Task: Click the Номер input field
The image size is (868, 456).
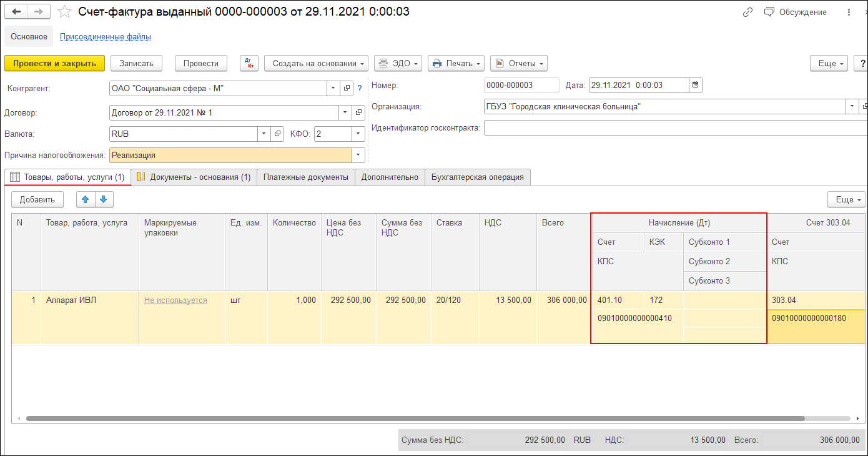Action: pyautogui.click(x=521, y=85)
